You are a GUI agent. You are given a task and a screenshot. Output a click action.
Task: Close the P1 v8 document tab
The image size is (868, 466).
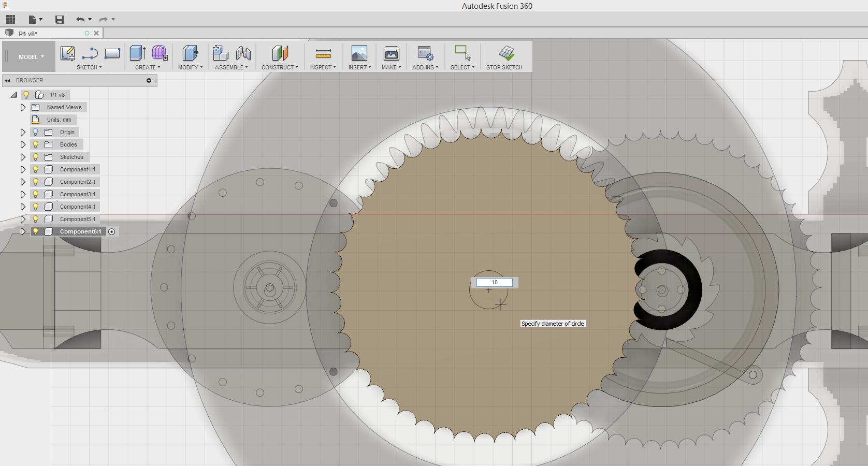click(x=96, y=33)
